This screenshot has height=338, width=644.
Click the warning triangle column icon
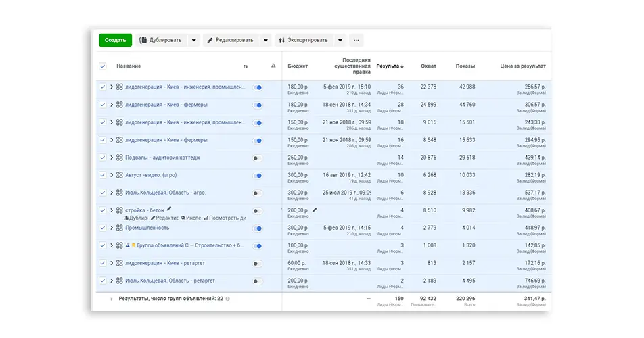[273, 66]
